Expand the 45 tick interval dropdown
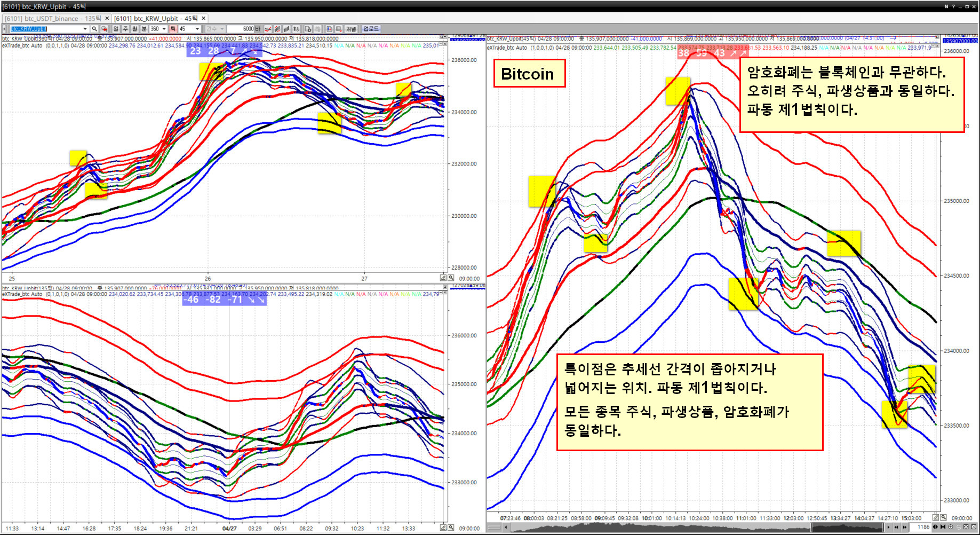 pyautogui.click(x=197, y=29)
